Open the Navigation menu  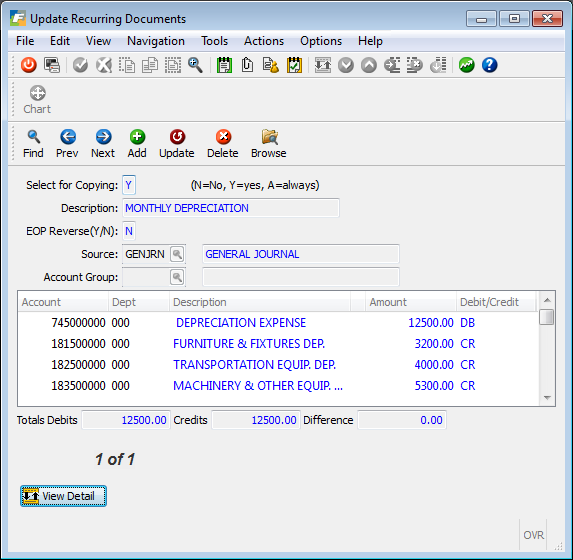(x=156, y=41)
